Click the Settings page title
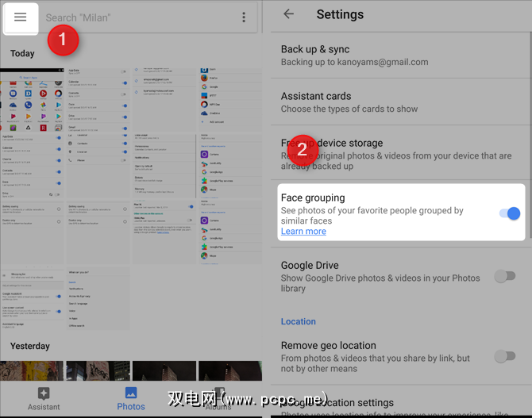532x418 pixels. 340,14
